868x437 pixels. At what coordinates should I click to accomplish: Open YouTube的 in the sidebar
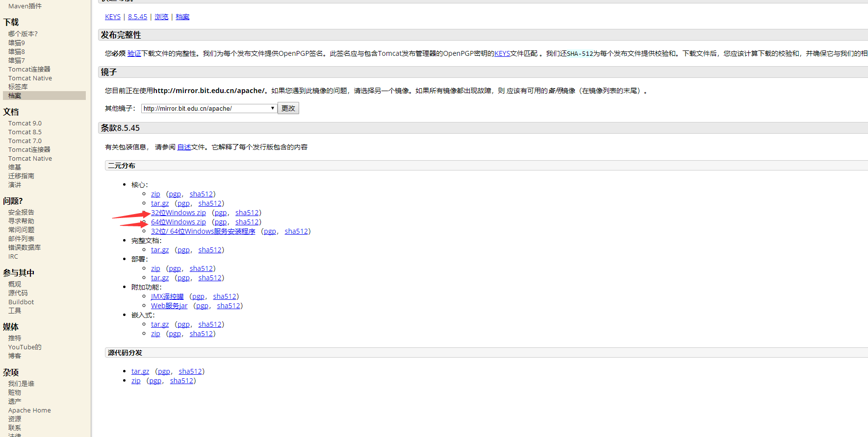click(x=25, y=347)
